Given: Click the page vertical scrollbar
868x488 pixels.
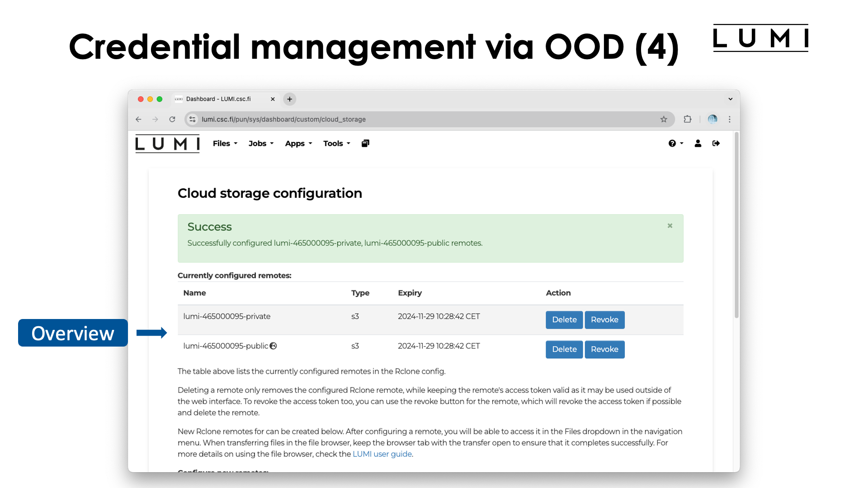Looking at the screenshot, I should pos(736,226).
